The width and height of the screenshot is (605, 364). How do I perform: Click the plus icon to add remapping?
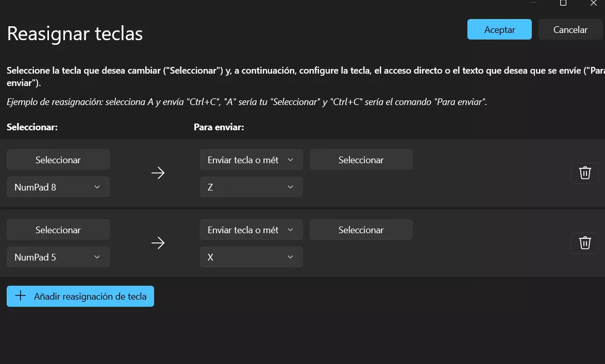pos(21,296)
